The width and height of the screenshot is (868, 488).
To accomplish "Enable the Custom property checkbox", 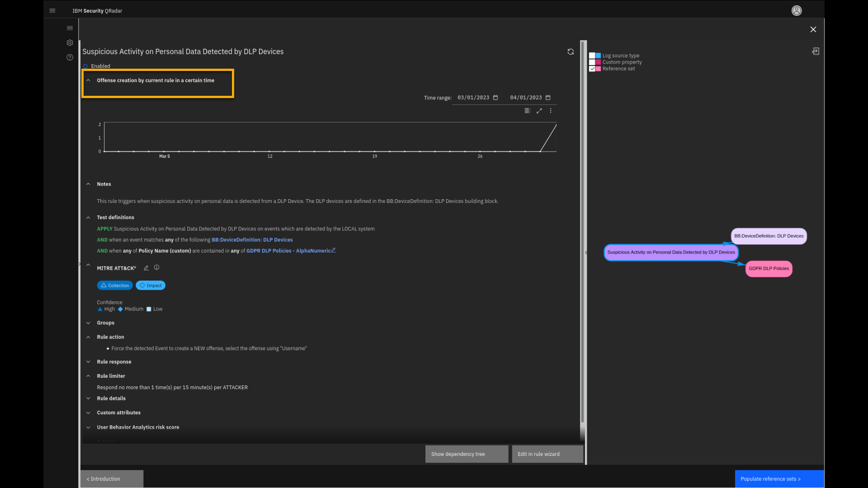I will coord(592,62).
